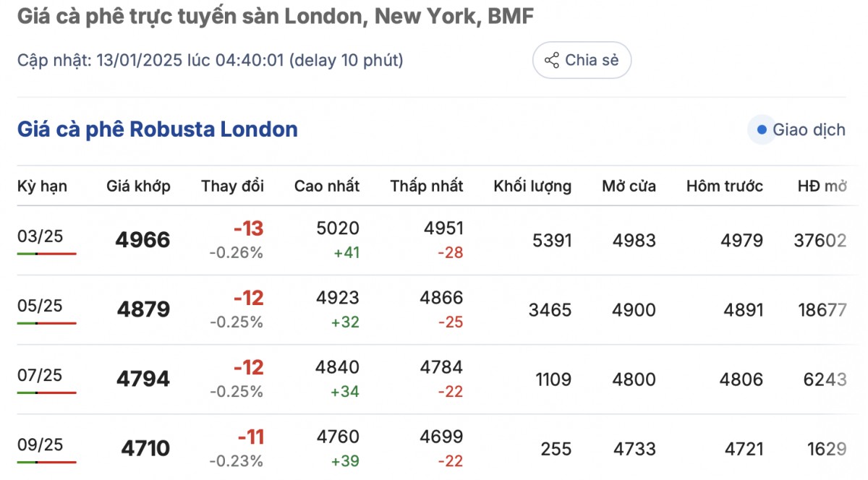
Task: Click the Thấp nhất column header
Action: coord(426,186)
